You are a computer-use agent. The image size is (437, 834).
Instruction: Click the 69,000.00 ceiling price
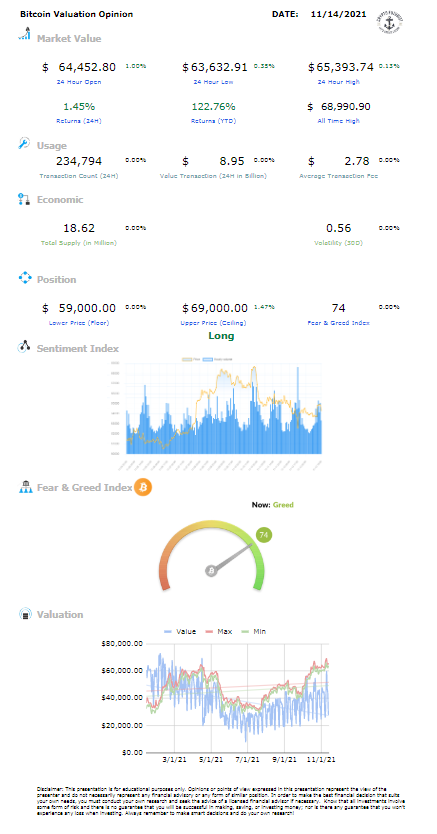tap(219, 308)
